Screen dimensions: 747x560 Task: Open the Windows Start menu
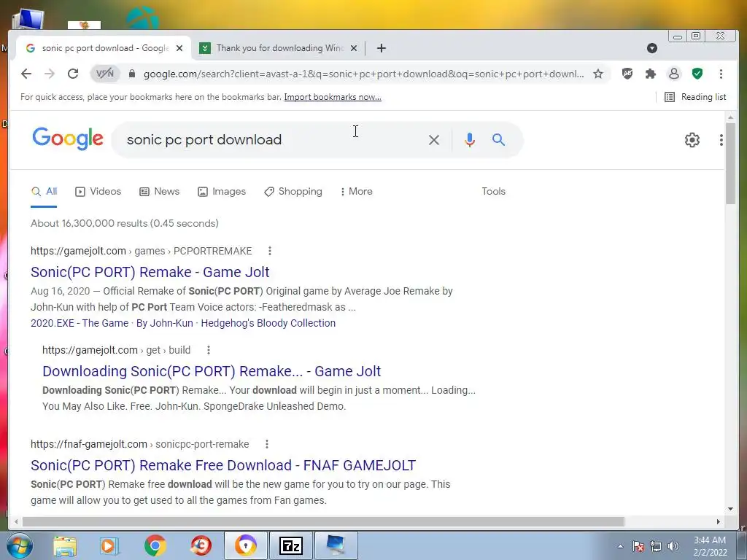tap(19, 545)
